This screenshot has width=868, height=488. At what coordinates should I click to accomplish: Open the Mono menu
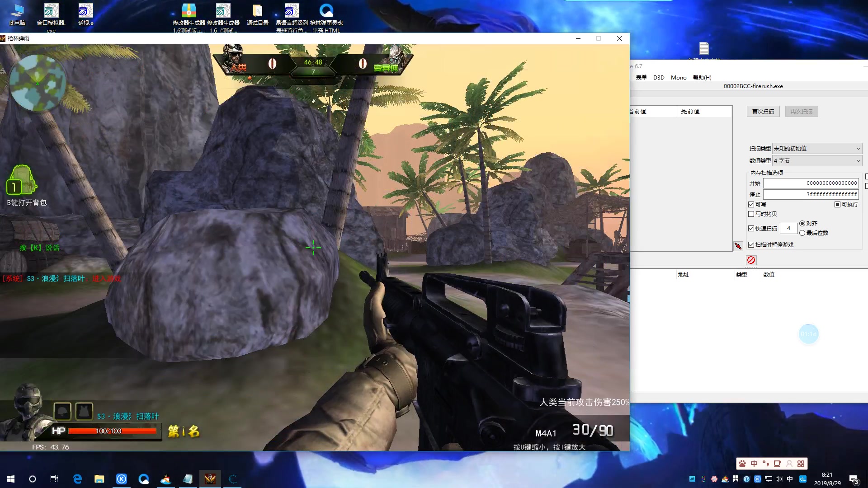click(x=678, y=78)
